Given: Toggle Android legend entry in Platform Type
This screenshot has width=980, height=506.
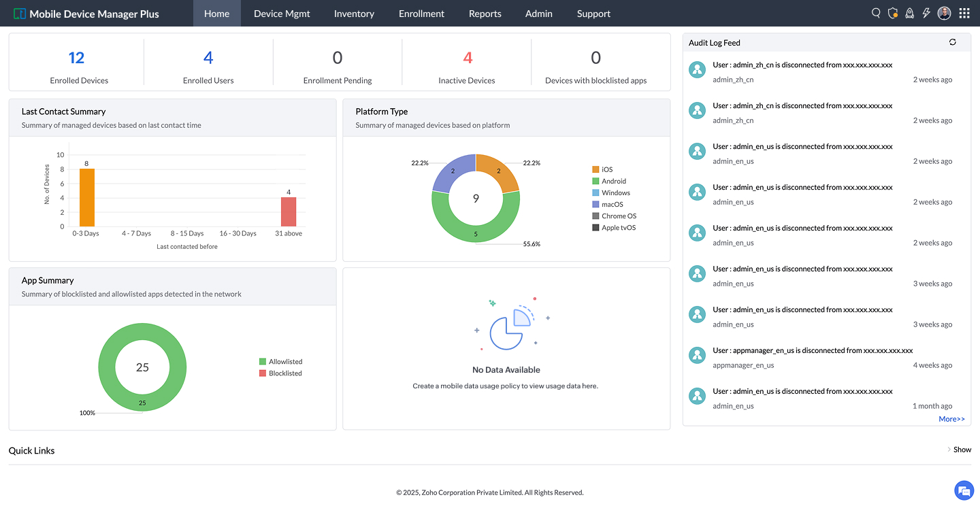Looking at the screenshot, I should [x=609, y=181].
